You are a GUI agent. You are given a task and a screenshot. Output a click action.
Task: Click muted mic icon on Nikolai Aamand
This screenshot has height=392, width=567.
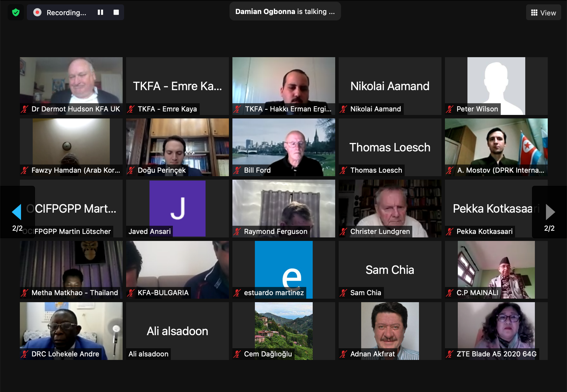pos(344,109)
